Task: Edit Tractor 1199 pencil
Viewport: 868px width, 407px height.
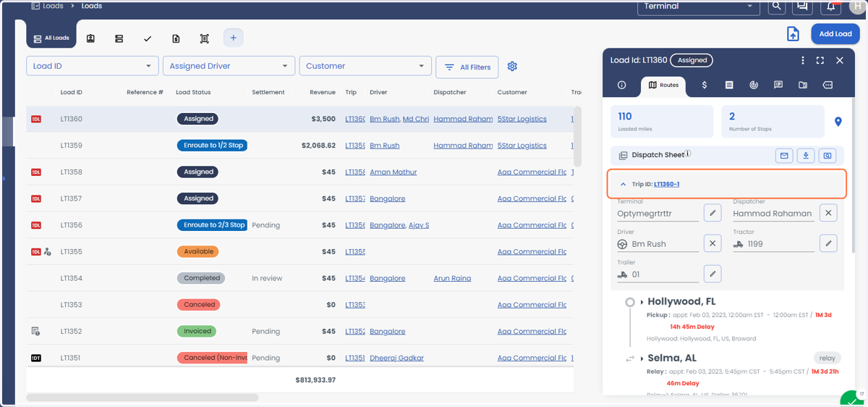Action: 829,243
